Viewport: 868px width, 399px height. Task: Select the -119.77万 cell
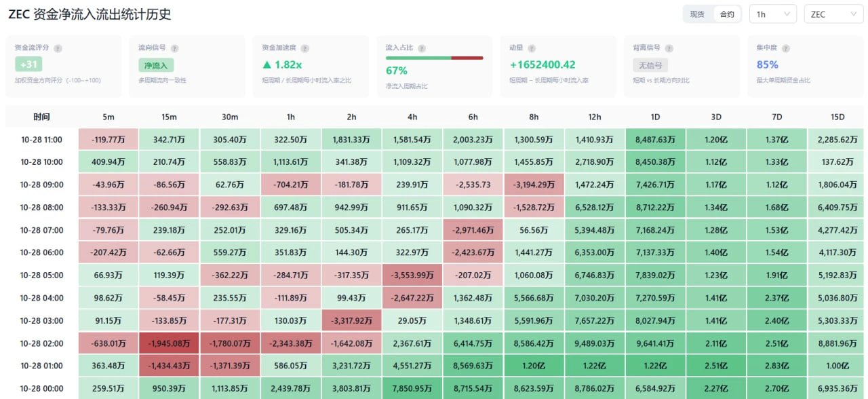[x=108, y=140]
